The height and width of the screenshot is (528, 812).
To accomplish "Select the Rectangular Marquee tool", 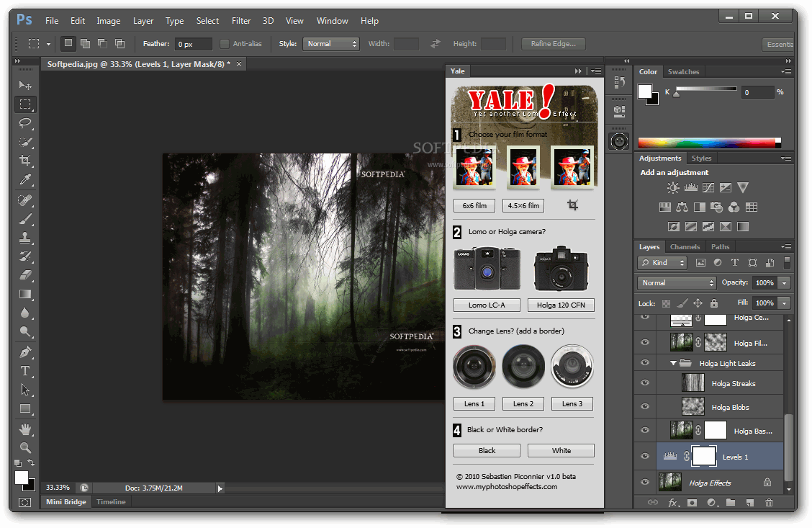I will coord(25,104).
